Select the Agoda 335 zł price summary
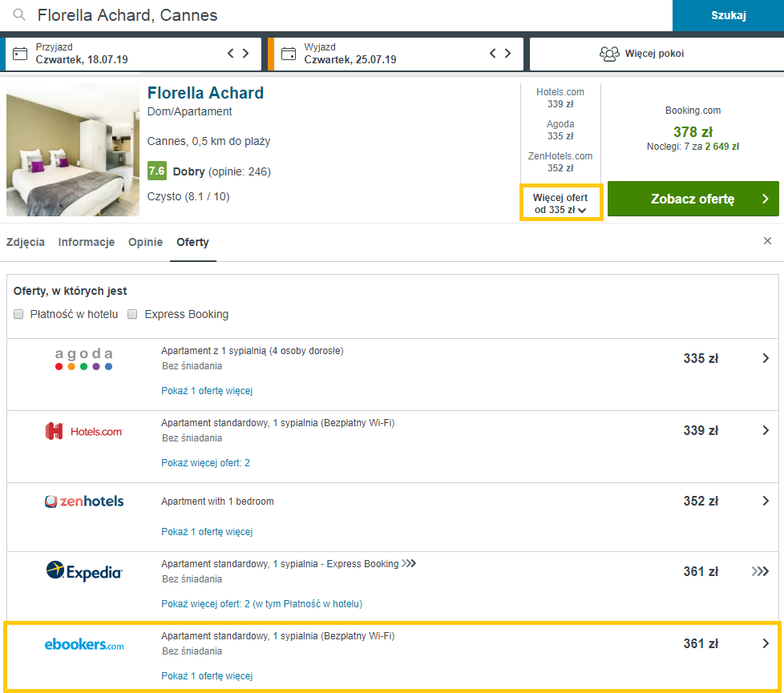 click(x=560, y=130)
